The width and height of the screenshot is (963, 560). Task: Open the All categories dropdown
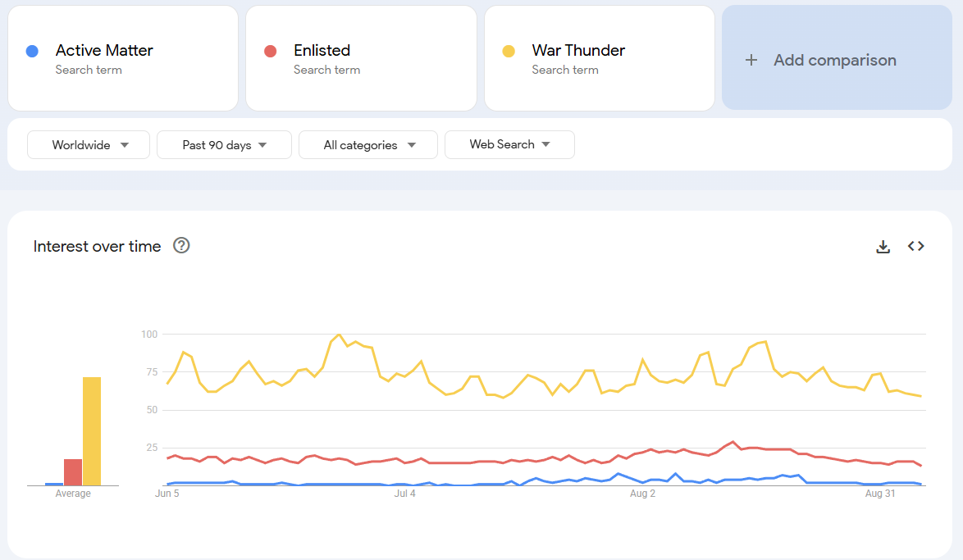coord(367,145)
